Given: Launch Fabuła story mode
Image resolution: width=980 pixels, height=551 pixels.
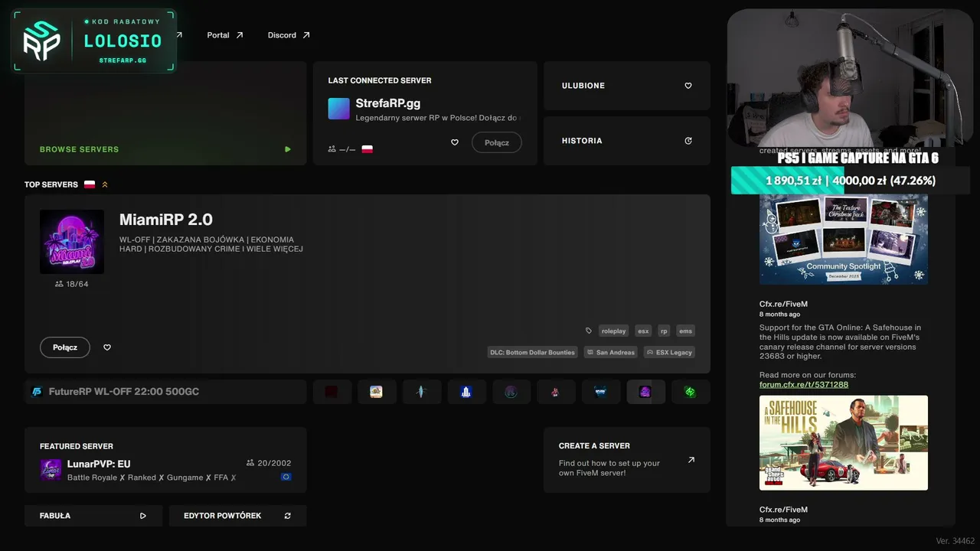Looking at the screenshot, I should (x=93, y=516).
